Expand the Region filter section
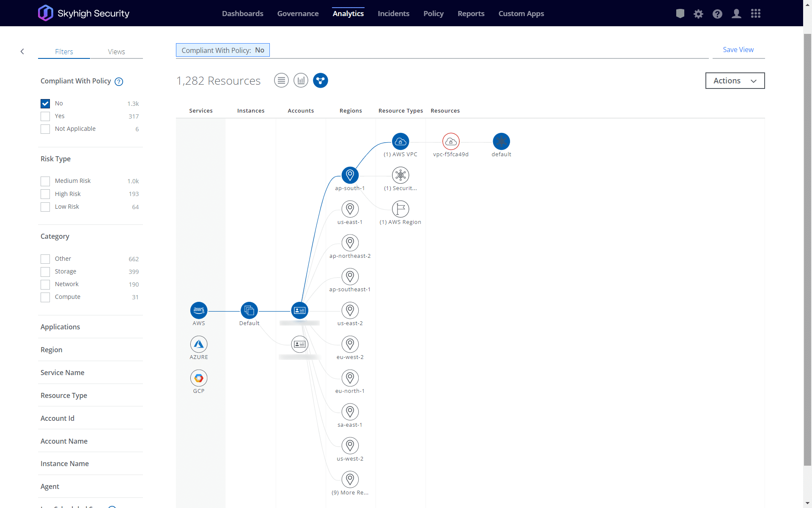812x508 pixels. click(52, 350)
